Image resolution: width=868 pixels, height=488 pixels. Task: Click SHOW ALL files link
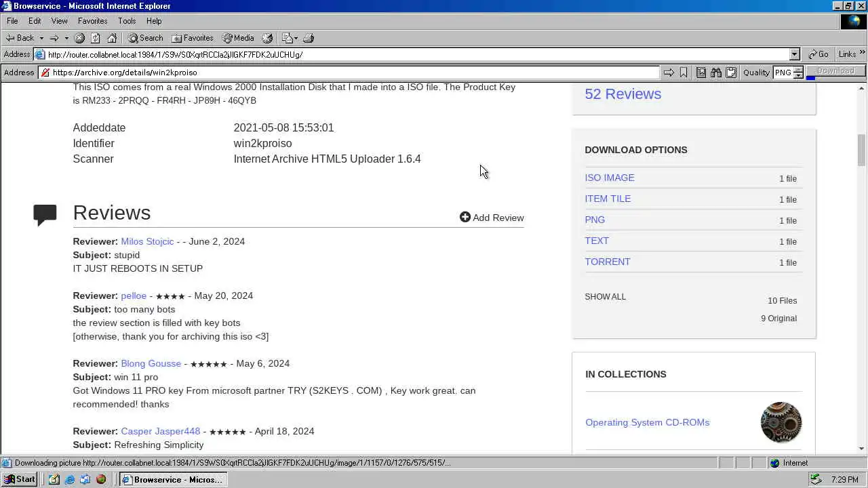606,297
